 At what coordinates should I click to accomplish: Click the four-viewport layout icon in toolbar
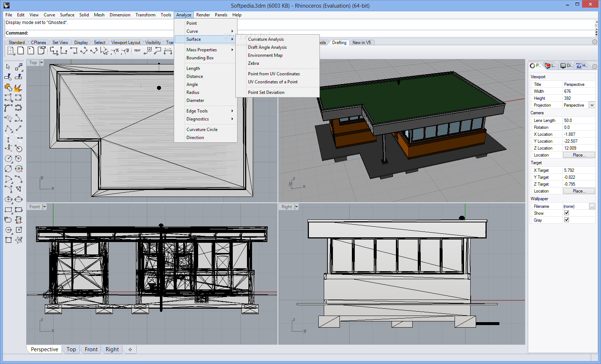(11, 51)
